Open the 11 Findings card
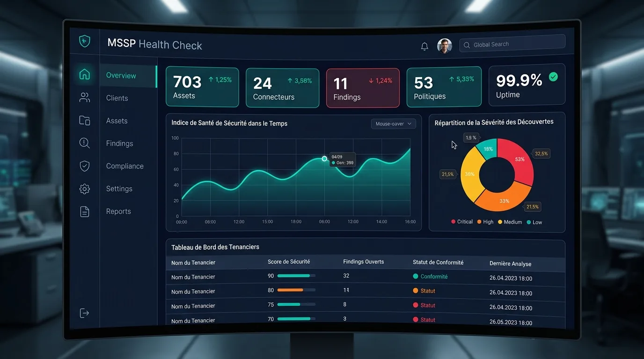The width and height of the screenshot is (644, 359). coord(363,88)
